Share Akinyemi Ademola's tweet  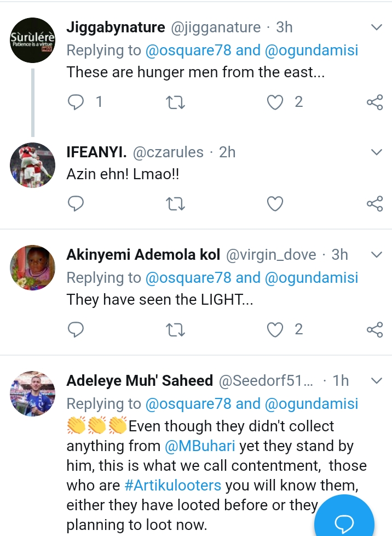pos(374,329)
